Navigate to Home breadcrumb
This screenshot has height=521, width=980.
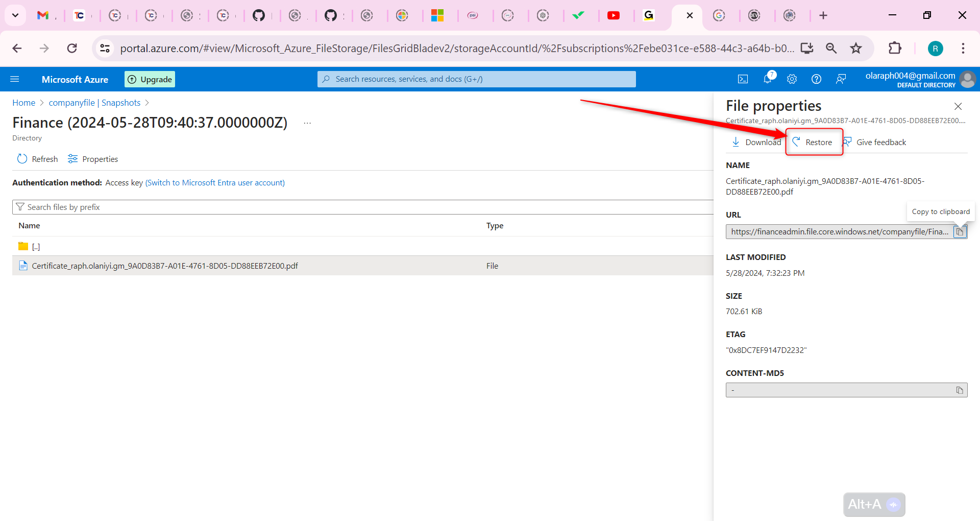pos(24,103)
